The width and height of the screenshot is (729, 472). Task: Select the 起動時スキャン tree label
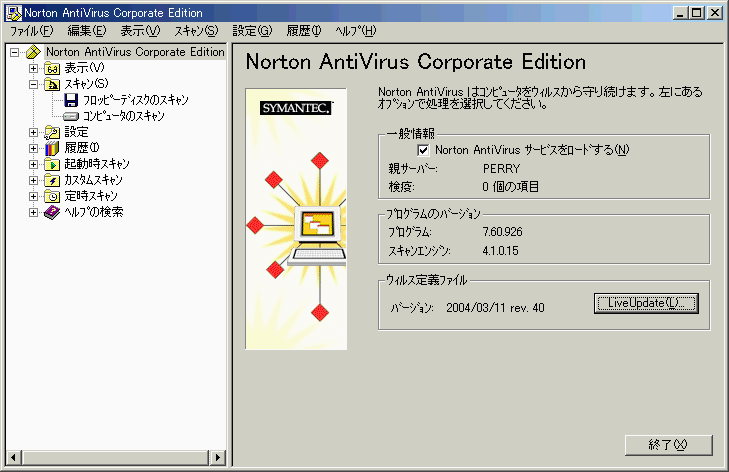tap(97, 164)
